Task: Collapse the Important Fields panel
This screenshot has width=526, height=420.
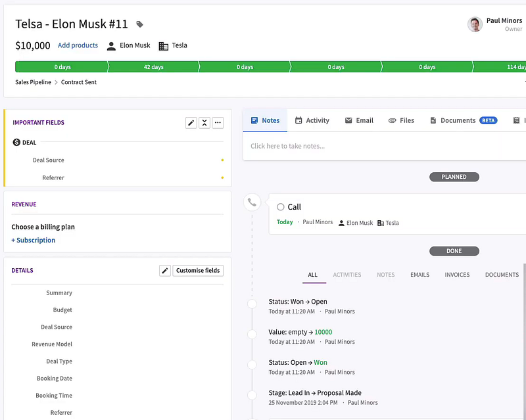Action: [204, 123]
